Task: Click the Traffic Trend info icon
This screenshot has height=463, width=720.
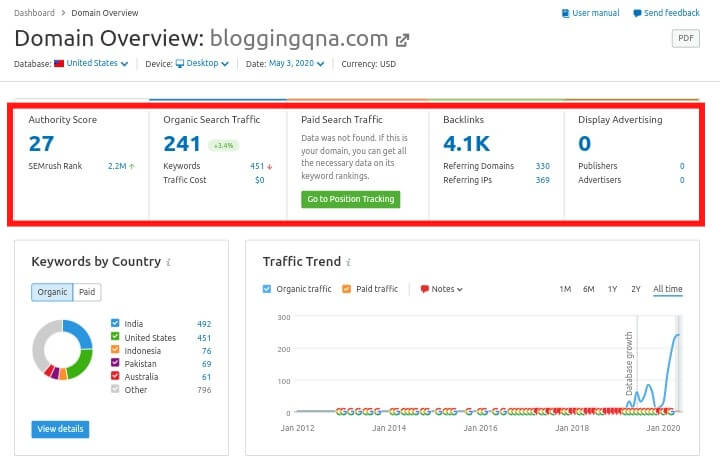Action: click(x=349, y=262)
